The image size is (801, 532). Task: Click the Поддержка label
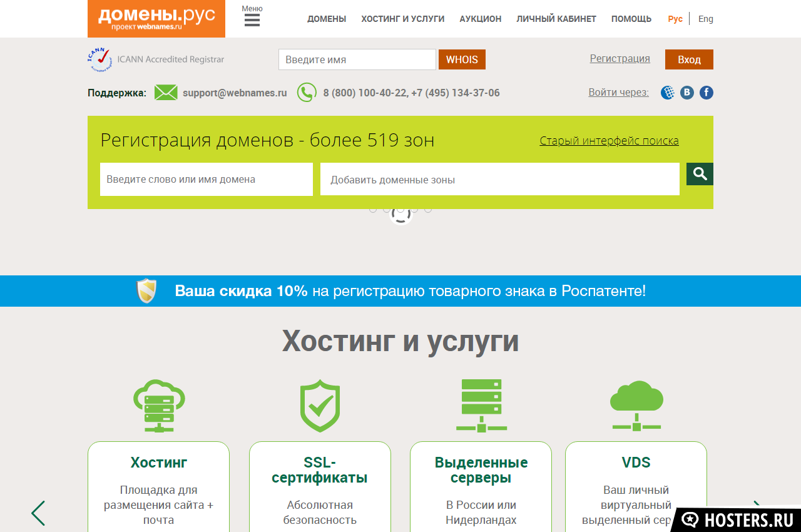click(x=117, y=93)
